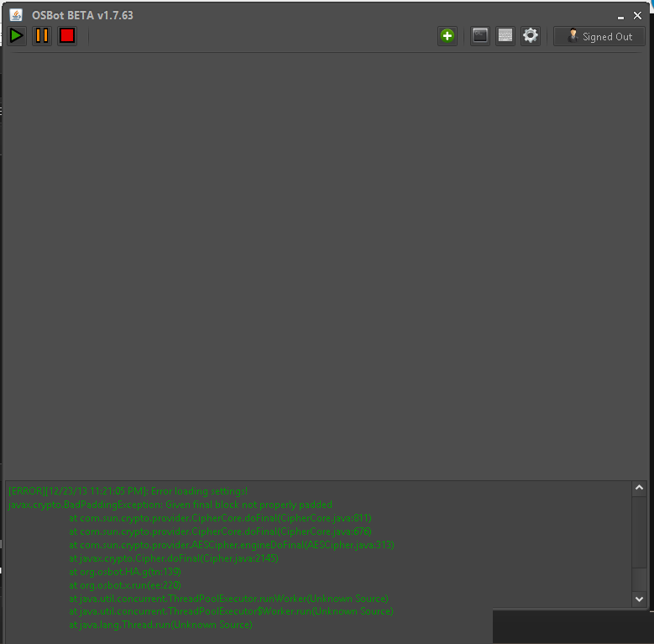Minimize the OSBot window

click(620, 16)
